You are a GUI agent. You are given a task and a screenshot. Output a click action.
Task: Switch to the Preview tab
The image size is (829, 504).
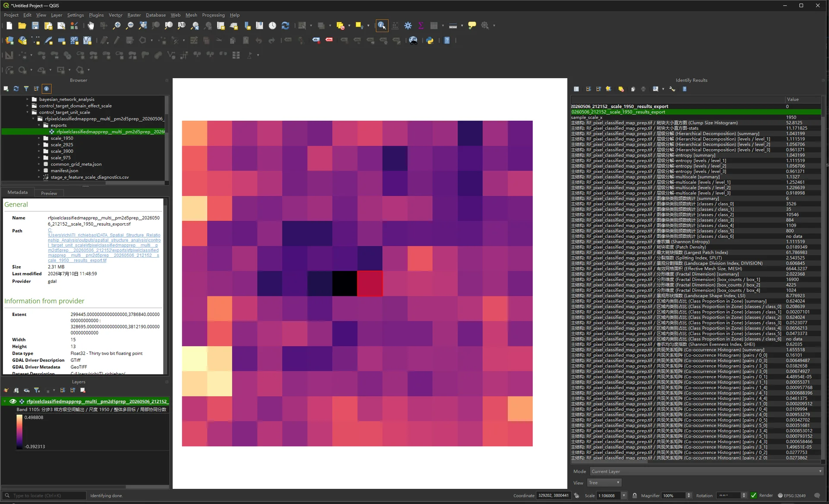pos(49,193)
